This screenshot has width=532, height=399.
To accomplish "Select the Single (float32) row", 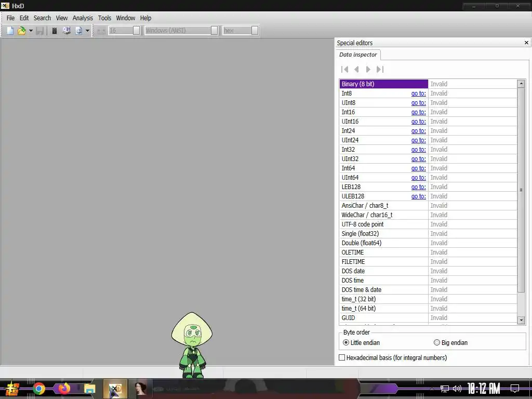I will [428, 234].
